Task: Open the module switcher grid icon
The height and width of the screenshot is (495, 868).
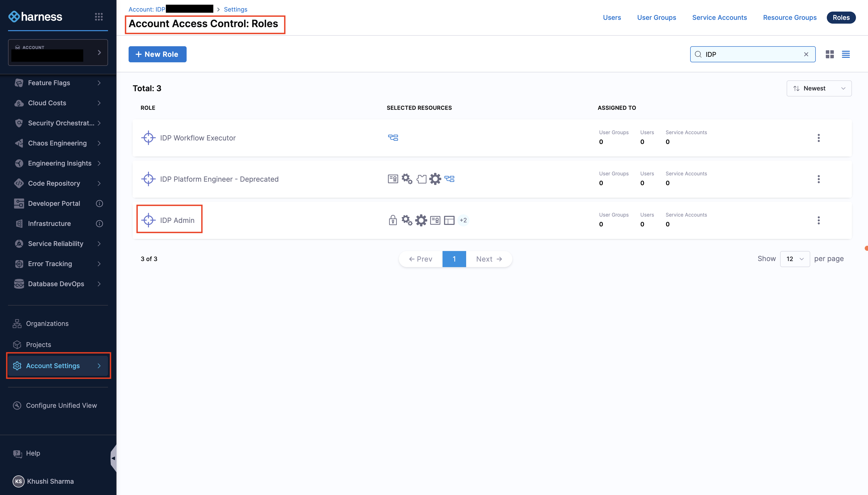Action: tap(98, 17)
